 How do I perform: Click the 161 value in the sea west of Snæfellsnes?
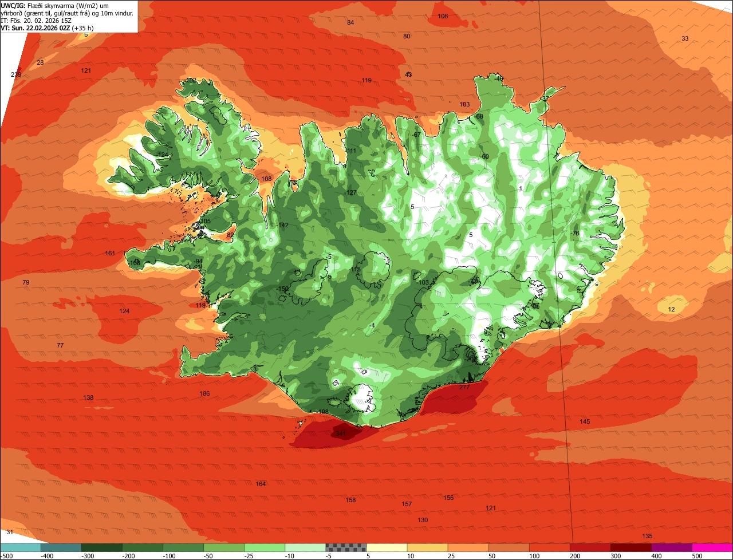point(111,253)
